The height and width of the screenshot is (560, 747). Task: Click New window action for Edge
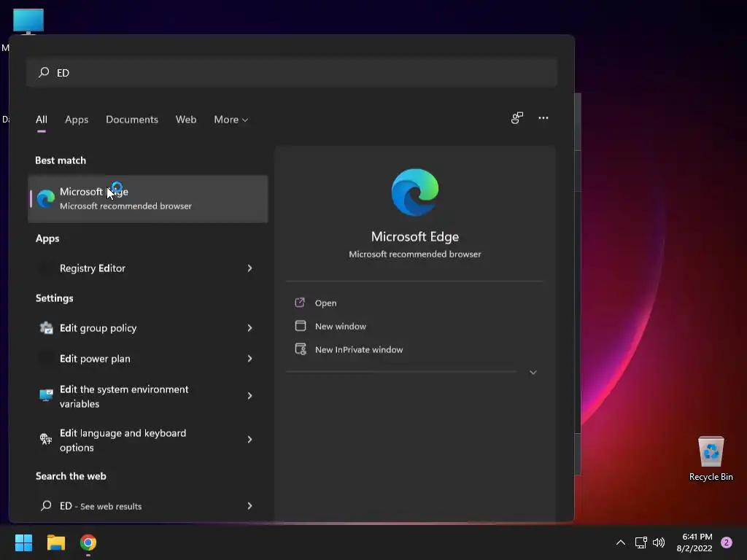coord(341,326)
